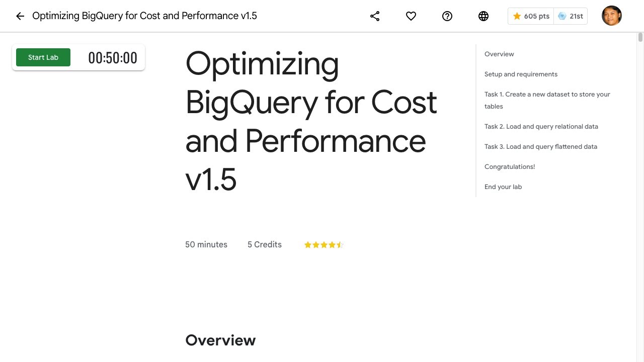Open the language globe icon
This screenshot has width=644, height=362.
484,16
